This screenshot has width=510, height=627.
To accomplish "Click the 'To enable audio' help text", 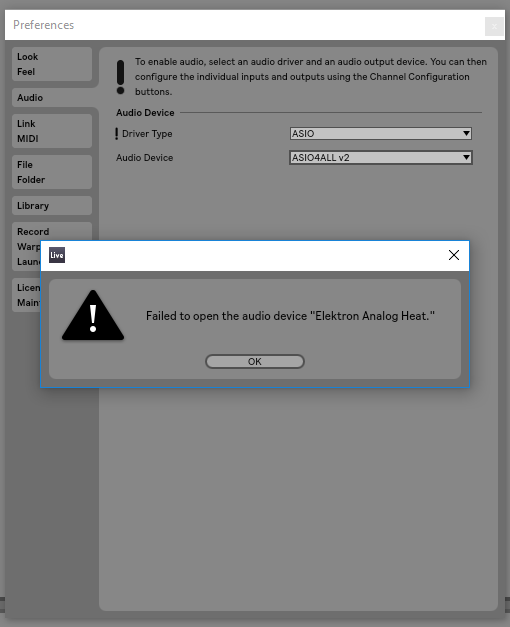I will coord(311,77).
